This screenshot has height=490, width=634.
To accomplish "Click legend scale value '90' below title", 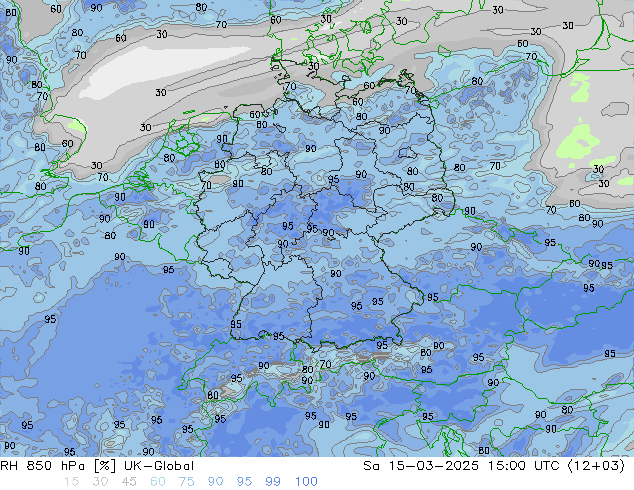I will click(216, 482).
